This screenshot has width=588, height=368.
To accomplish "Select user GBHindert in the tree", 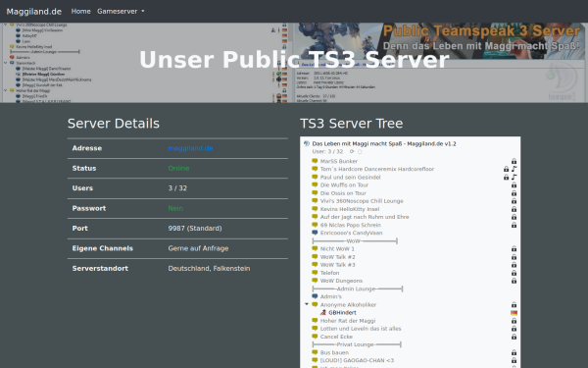I will [342, 312].
